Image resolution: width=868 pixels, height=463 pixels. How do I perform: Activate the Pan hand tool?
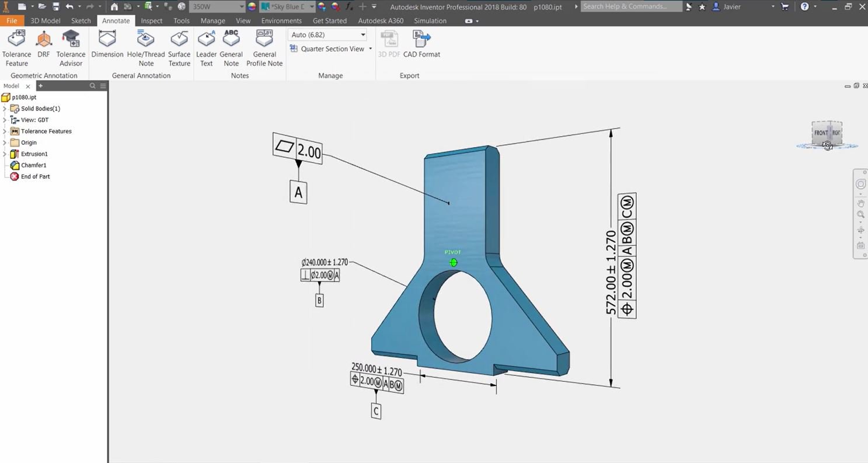click(x=860, y=203)
